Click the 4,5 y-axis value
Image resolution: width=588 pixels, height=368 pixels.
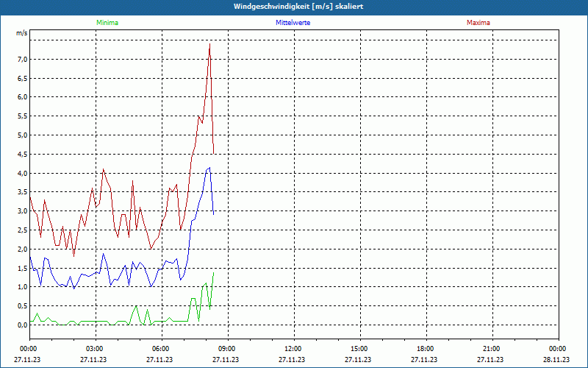22,154
